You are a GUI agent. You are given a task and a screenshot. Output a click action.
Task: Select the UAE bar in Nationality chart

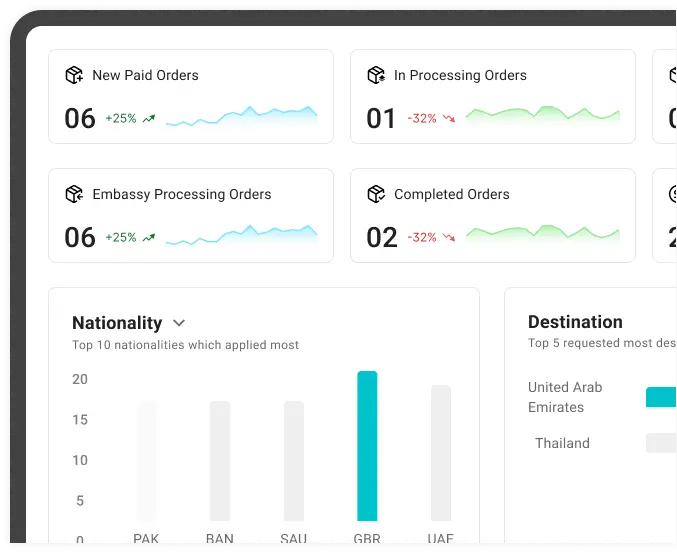pos(441,452)
